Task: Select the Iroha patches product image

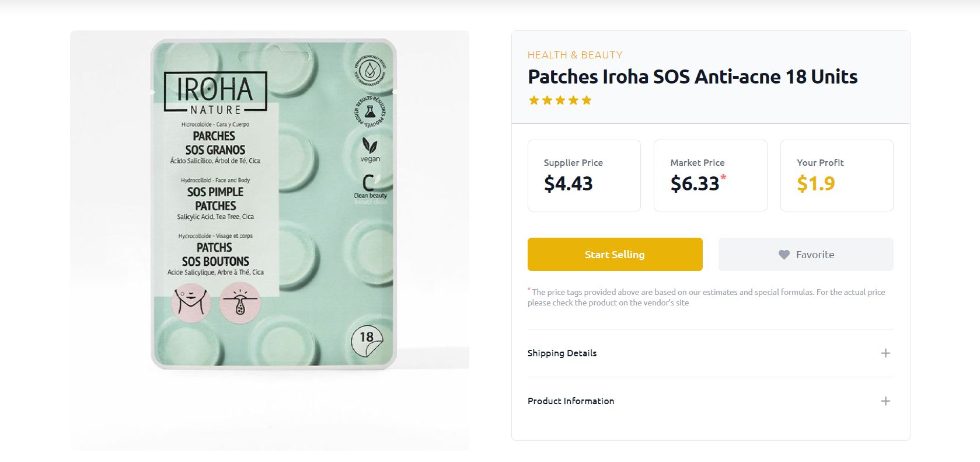Action: [x=270, y=240]
